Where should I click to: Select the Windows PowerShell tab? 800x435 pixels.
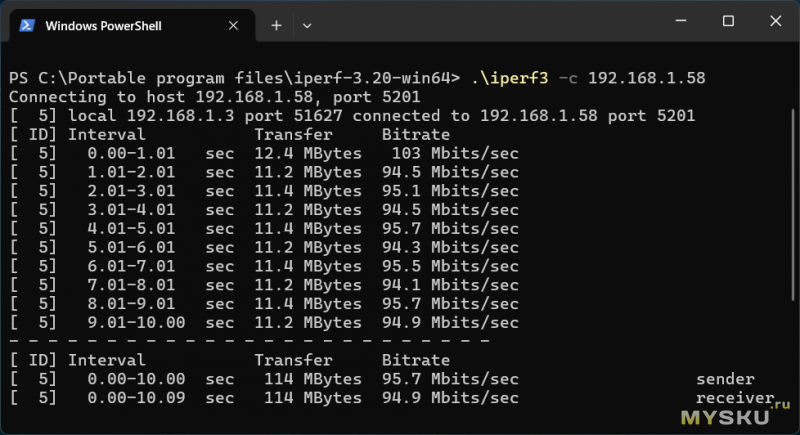coord(110,25)
